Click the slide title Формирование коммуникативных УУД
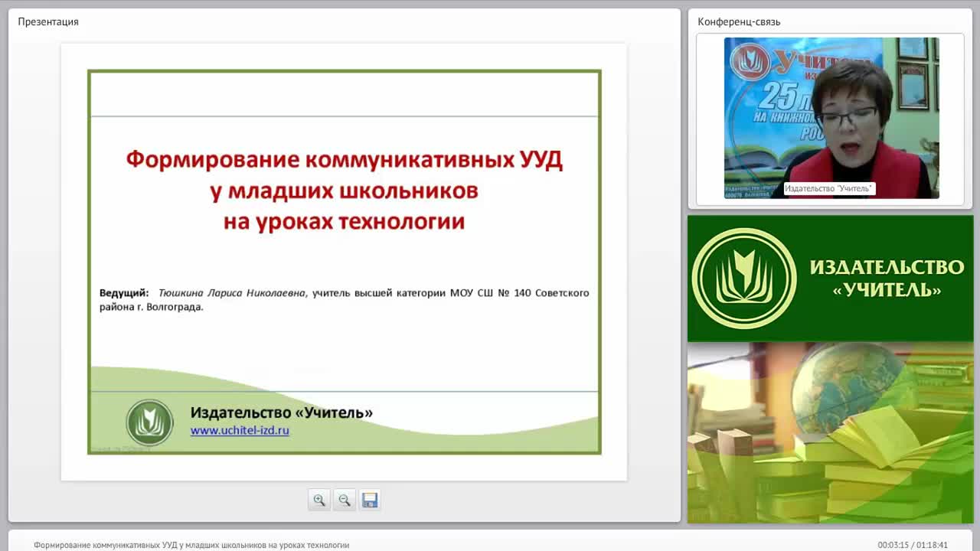This screenshot has width=980, height=551. tap(344, 159)
